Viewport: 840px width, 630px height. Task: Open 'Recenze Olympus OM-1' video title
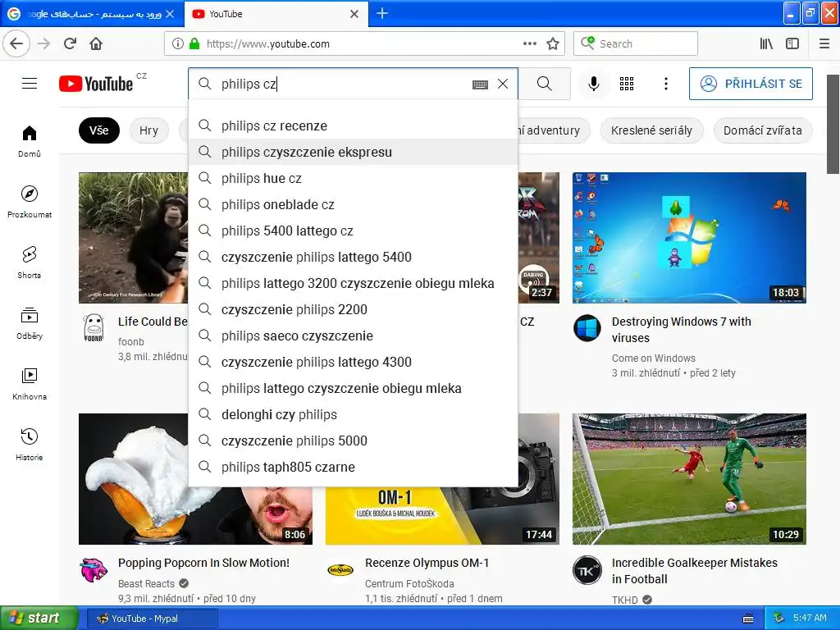(427, 563)
